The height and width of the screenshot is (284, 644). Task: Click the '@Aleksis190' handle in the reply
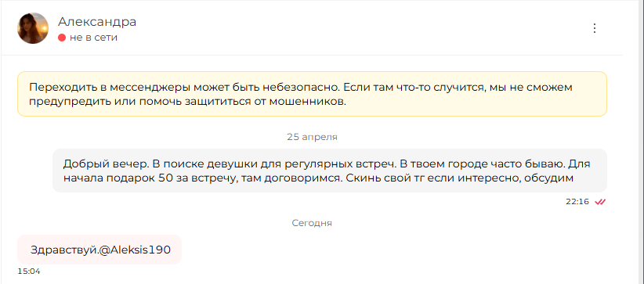[x=135, y=250]
